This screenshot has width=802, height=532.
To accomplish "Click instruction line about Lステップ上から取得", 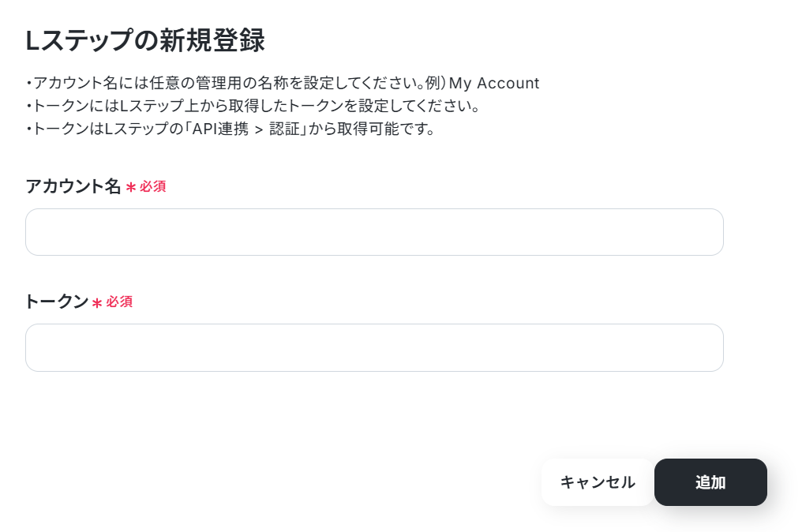I will tap(253, 106).
